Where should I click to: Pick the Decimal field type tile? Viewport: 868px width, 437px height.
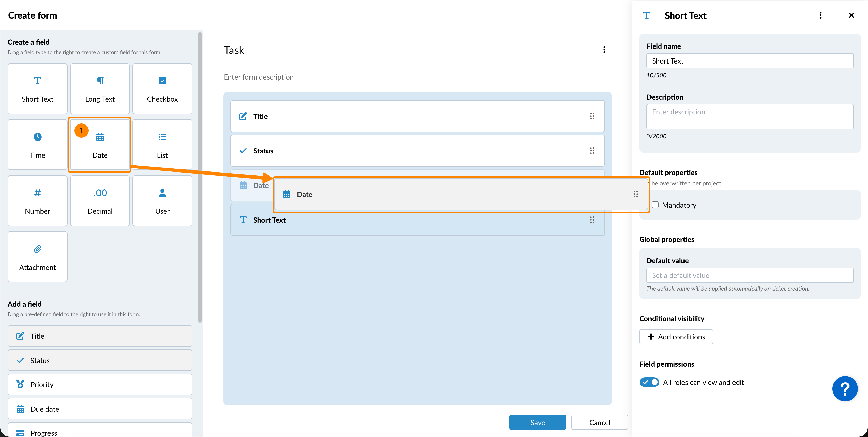[x=100, y=201]
